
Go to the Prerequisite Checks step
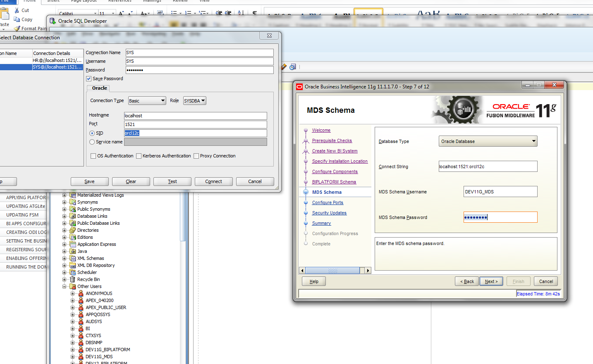(x=332, y=140)
